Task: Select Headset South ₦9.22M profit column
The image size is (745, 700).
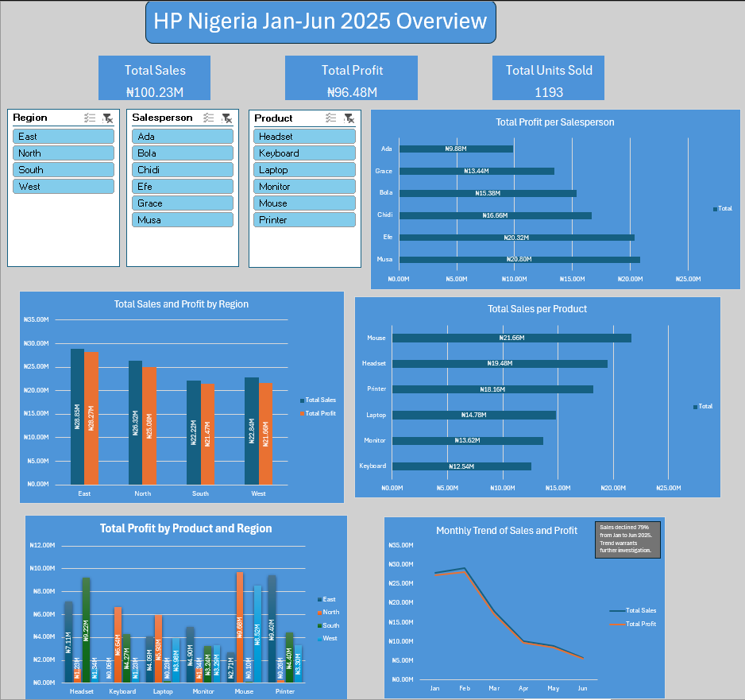Action: click(86, 630)
